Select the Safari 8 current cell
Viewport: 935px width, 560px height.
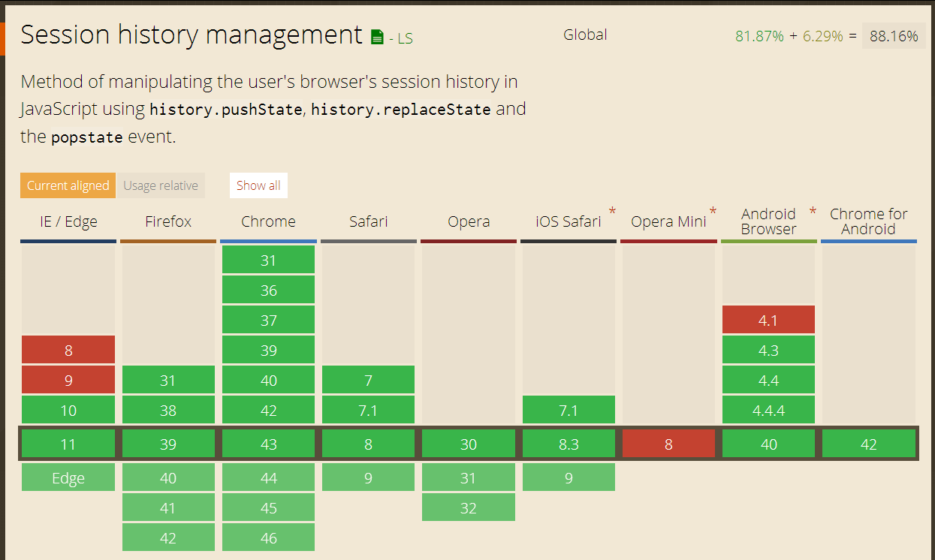(x=369, y=444)
